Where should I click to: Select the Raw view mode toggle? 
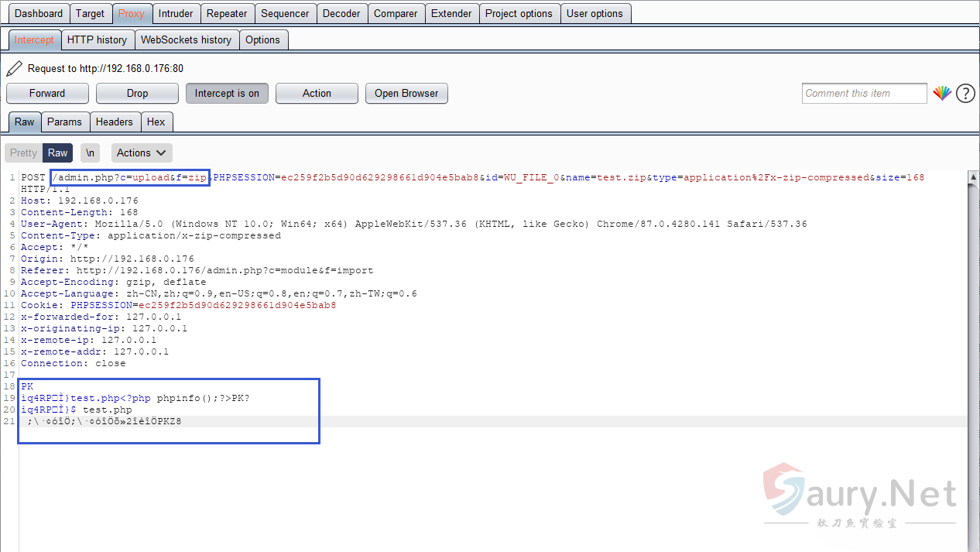pos(57,153)
